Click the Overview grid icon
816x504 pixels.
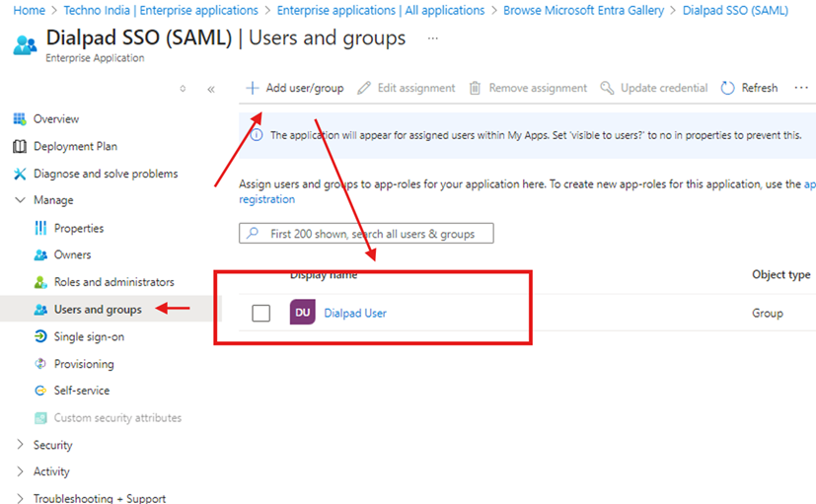click(x=20, y=119)
